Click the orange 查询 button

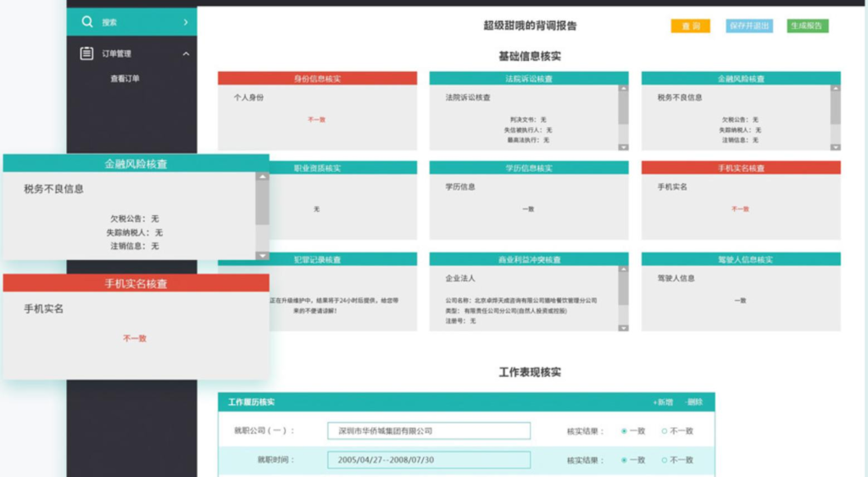pos(690,26)
